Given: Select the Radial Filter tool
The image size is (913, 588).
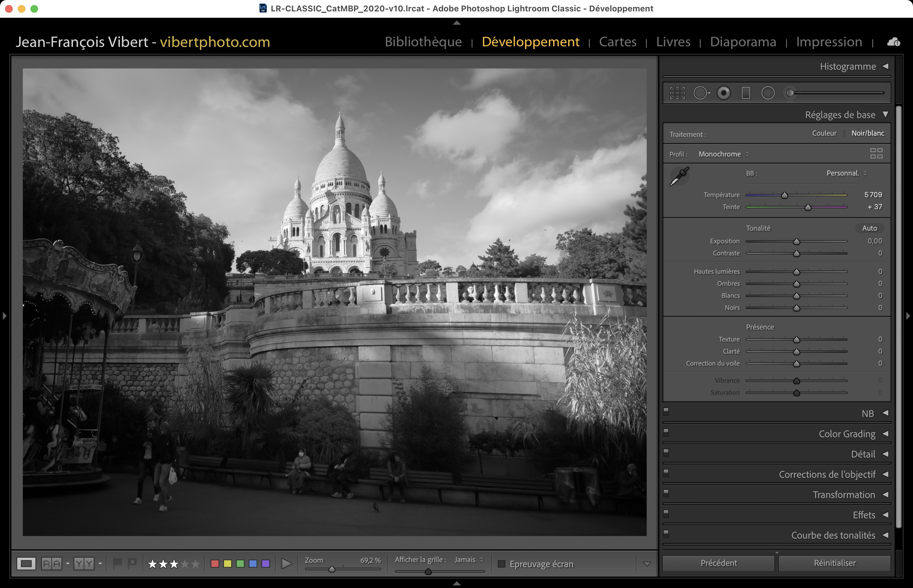Looking at the screenshot, I should click(x=768, y=93).
